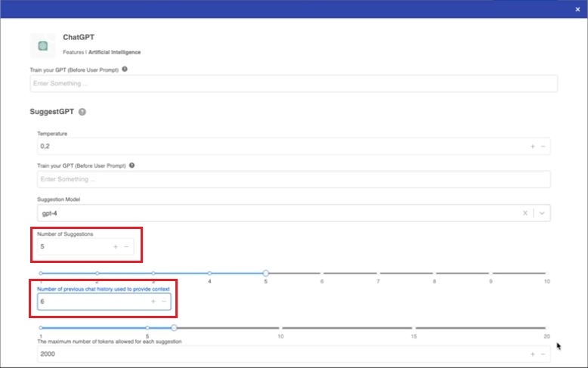This screenshot has height=368, width=588.
Task: Increase Temperature with the plus button
Action: (532, 146)
